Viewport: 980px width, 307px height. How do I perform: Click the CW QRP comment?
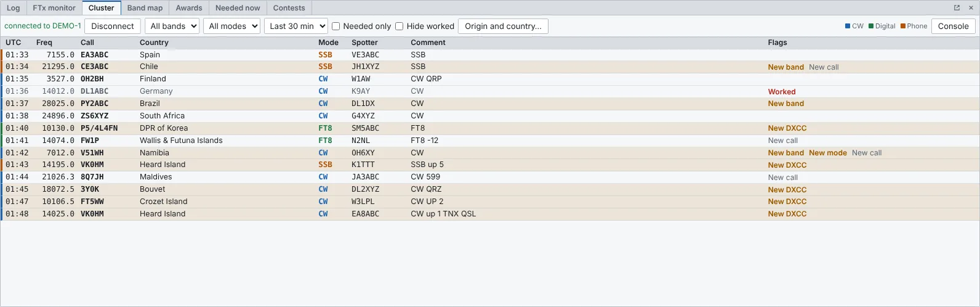(426, 79)
